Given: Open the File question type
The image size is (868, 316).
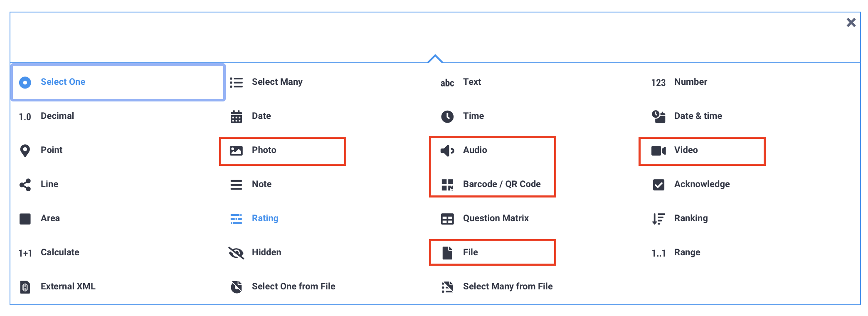Looking at the screenshot, I should point(470,252).
